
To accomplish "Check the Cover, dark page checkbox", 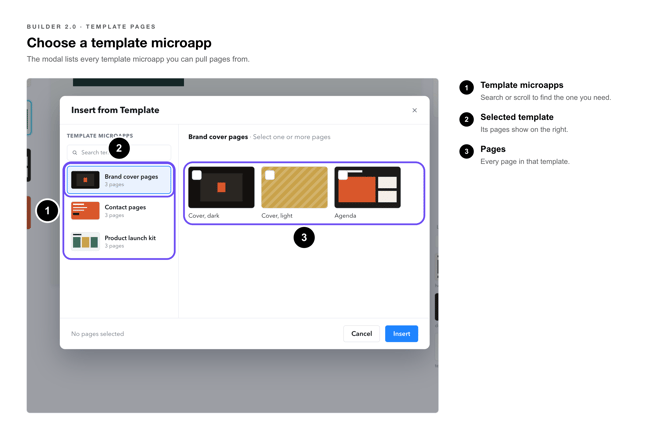I will click(197, 175).
